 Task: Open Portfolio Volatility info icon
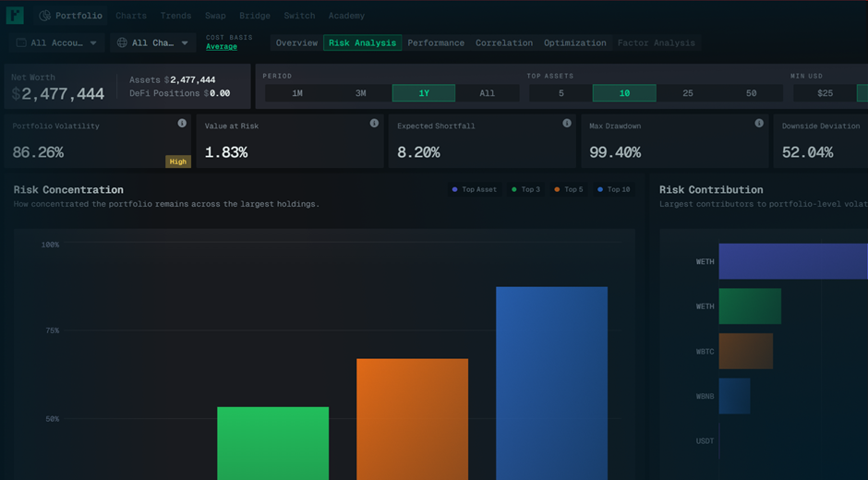pos(182,124)
